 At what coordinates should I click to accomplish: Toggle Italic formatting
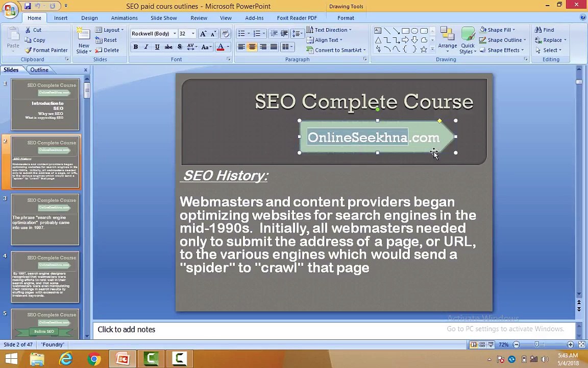pyautogui.click(x=146, y=47)
